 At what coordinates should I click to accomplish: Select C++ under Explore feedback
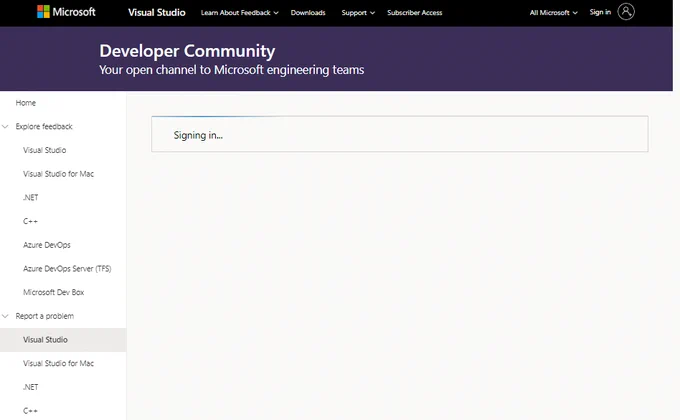[x=30, y=221]
